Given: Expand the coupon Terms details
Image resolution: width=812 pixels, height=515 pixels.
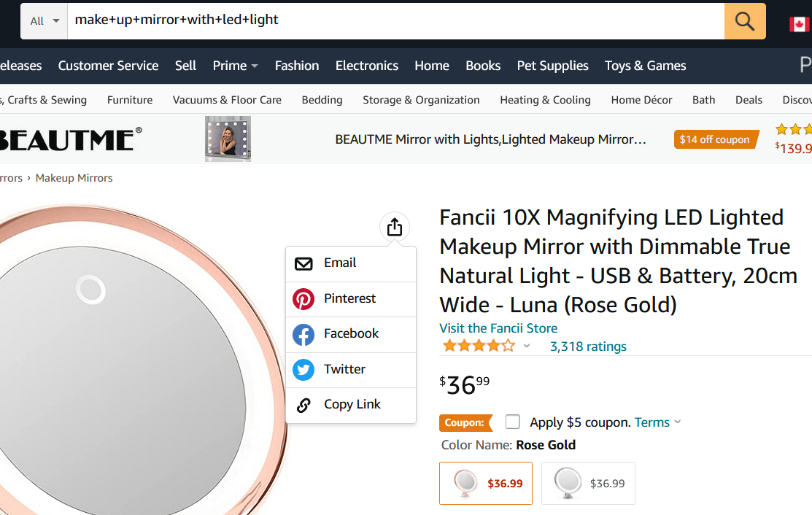Looking at the screenshot, I should pyautogui.click(x=651, y=422).
